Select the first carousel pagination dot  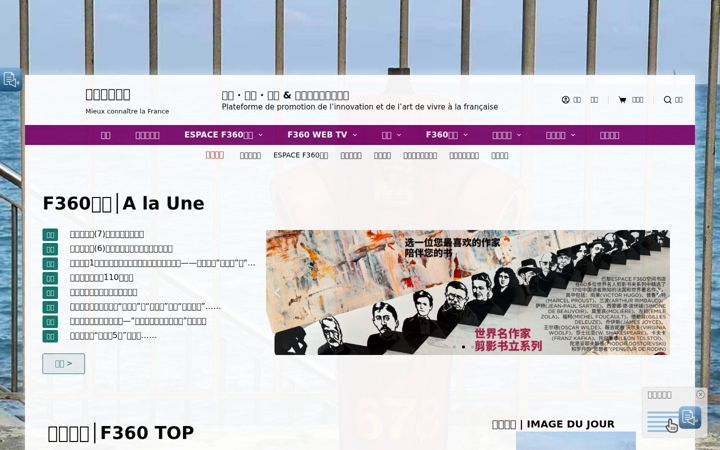pos(455,347)
